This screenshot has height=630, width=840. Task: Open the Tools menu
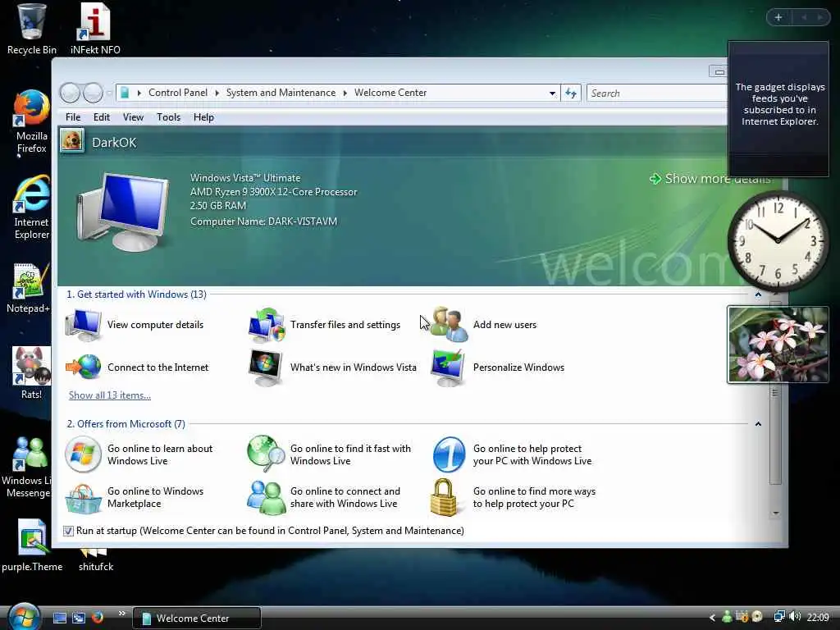[x=168, y=117]
